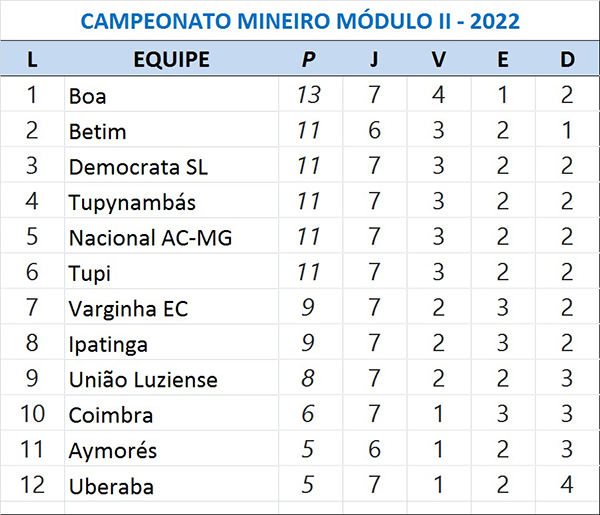The height and width of the screenshot is (515, 600).
Task: Click the União Luziense team cell
Action: pyautogui.click(x=143, y=380)
